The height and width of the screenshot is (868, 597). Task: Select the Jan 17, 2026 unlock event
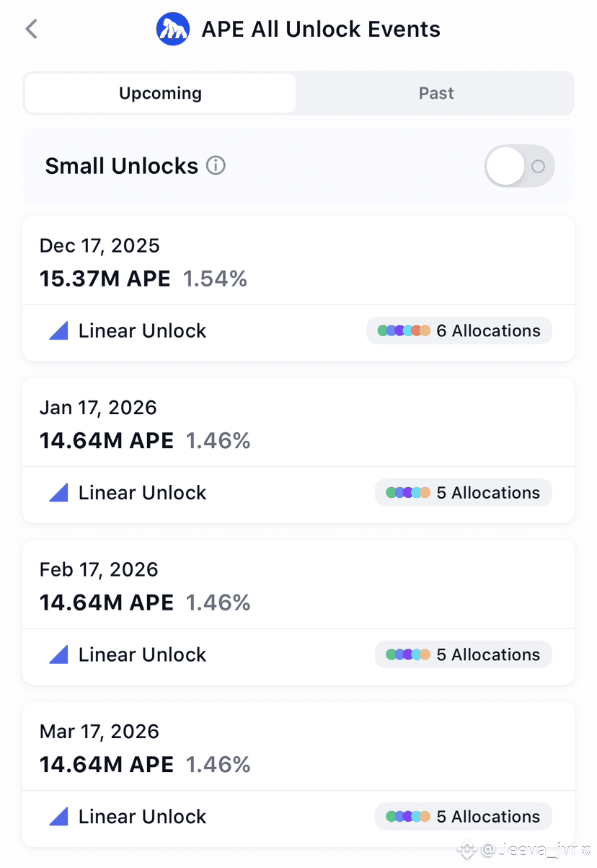(298, 450)
